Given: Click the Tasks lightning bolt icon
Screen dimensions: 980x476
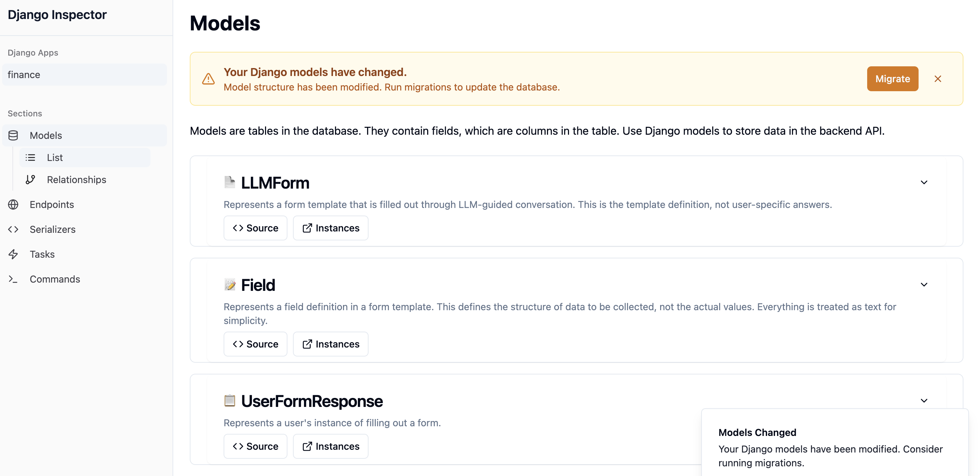Looking at the screenshot, I should coord(13,254).
